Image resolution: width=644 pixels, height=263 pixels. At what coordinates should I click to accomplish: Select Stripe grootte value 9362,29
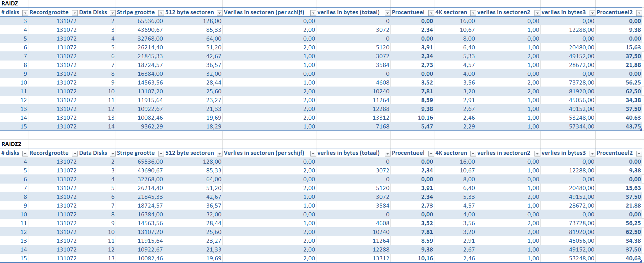pyautogui.click(x=140, y=126)
